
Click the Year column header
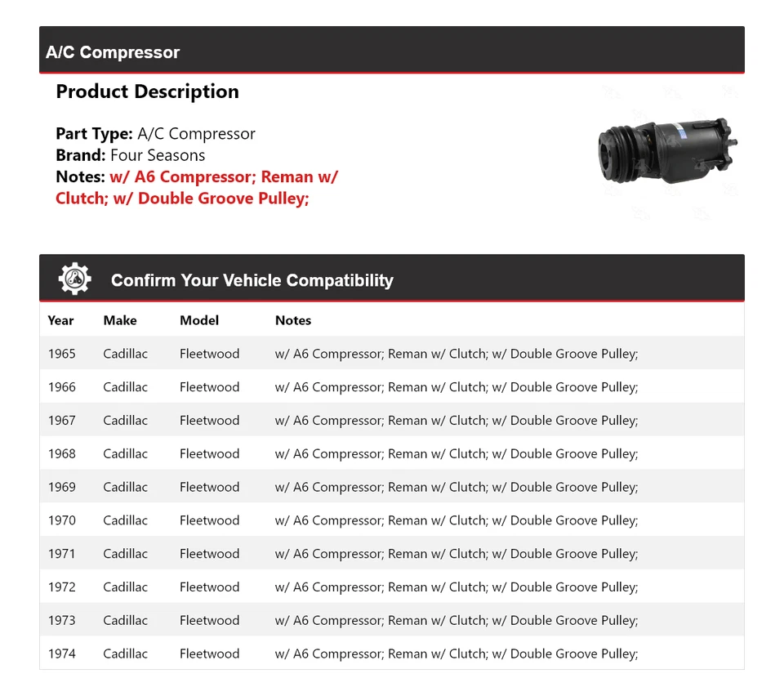tap(60, 320)
